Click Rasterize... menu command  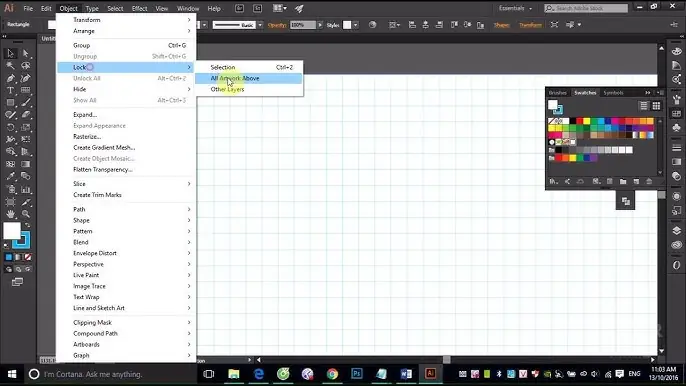126,137
